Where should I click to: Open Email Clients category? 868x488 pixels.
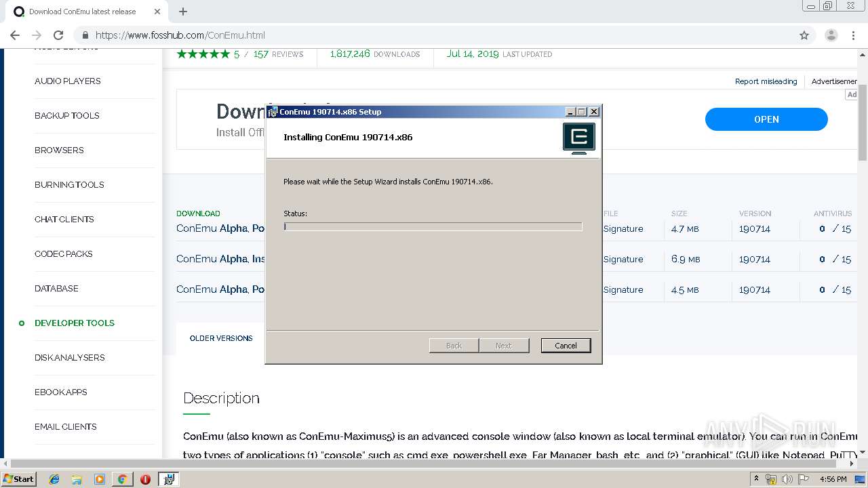pos(66,426)
